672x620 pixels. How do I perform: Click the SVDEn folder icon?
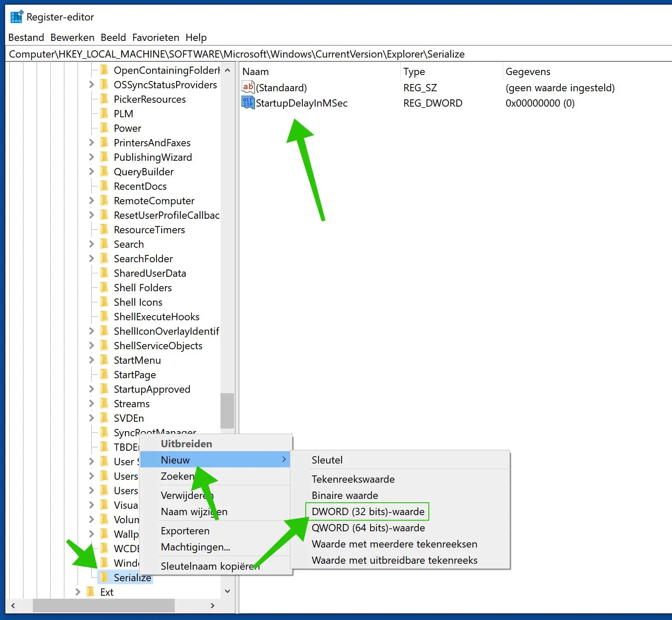click(x=104, y=418)
